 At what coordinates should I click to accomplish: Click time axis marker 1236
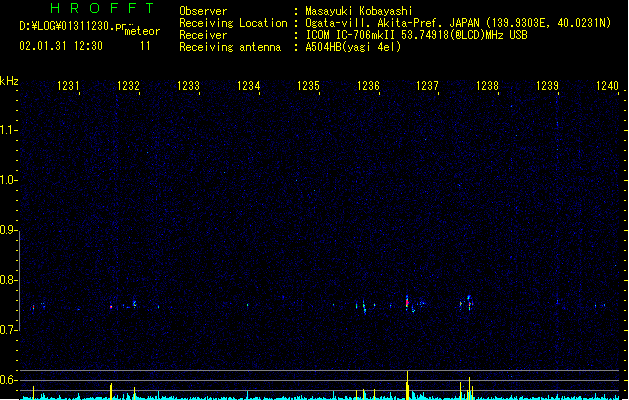368,86
